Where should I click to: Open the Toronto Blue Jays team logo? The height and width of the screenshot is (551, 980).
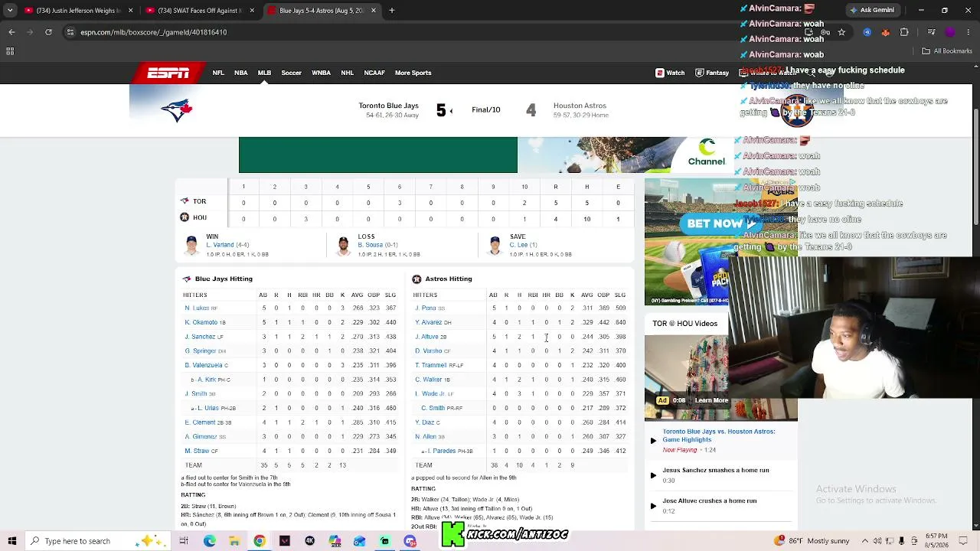pos(177,110)
